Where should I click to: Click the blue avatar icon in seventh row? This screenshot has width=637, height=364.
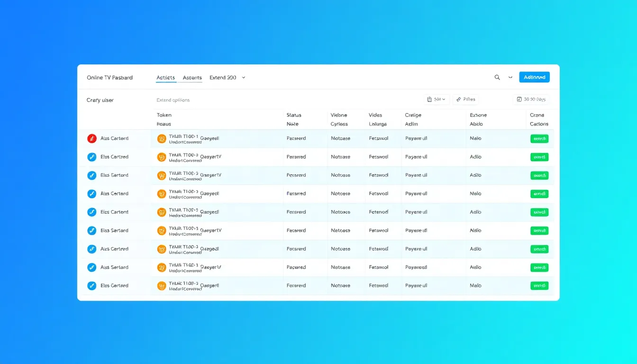pyautogui.click(x=92, y=249)
